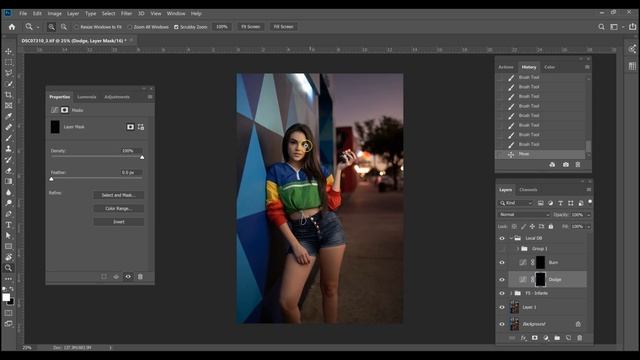Open the Window menu
The width and height of the screenshot is (640, 360).
[x=176, y=13]
